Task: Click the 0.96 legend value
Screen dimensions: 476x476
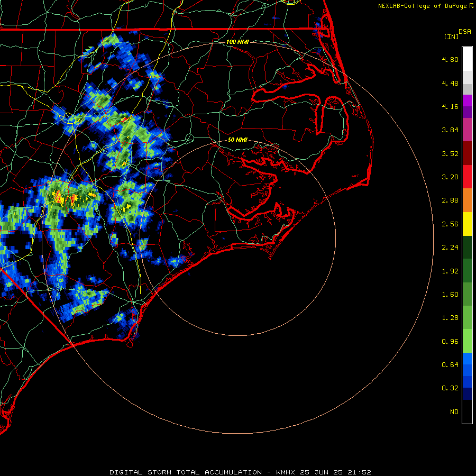Action: click(x=450, y=342)
